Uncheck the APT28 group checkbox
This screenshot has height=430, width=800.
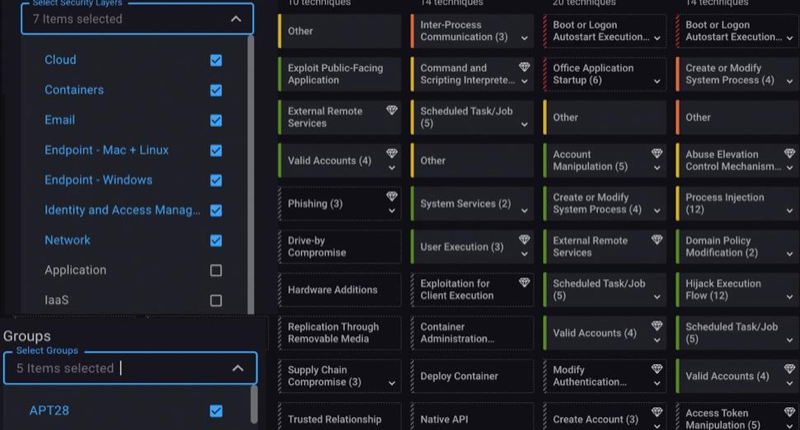click(x=216, y=411)
